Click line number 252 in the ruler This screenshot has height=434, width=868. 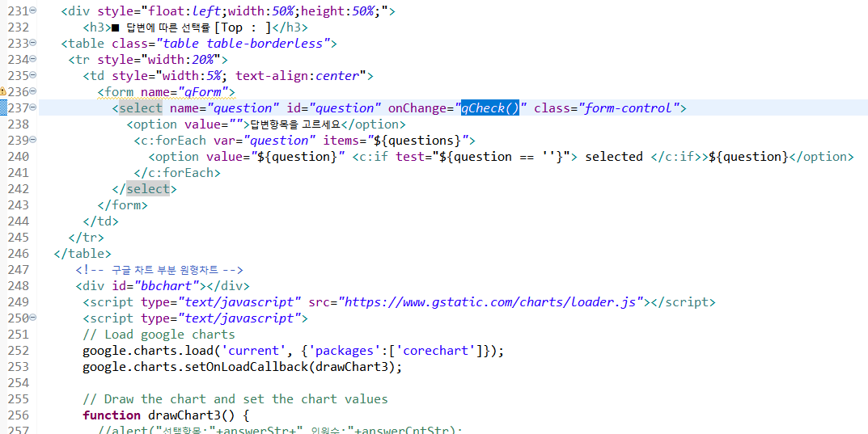click(x=19, y=351)
